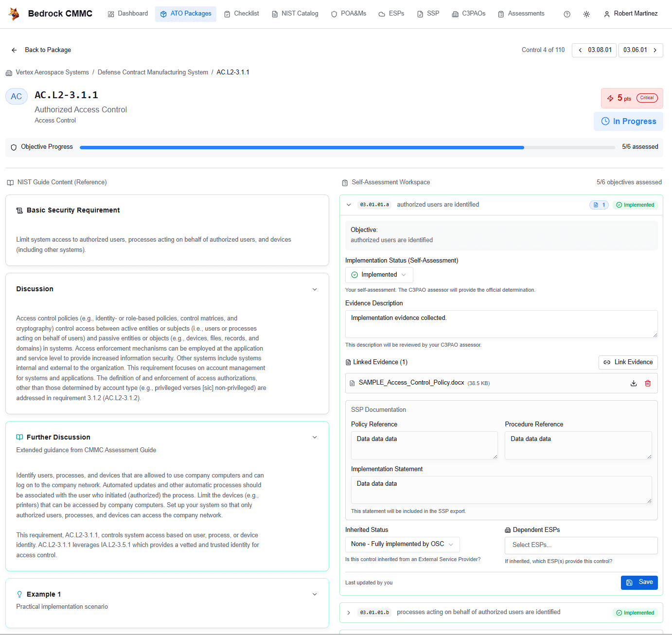The image size is (672, 635).
Task: Collapse the Discussion section
Action: [315, 289]
